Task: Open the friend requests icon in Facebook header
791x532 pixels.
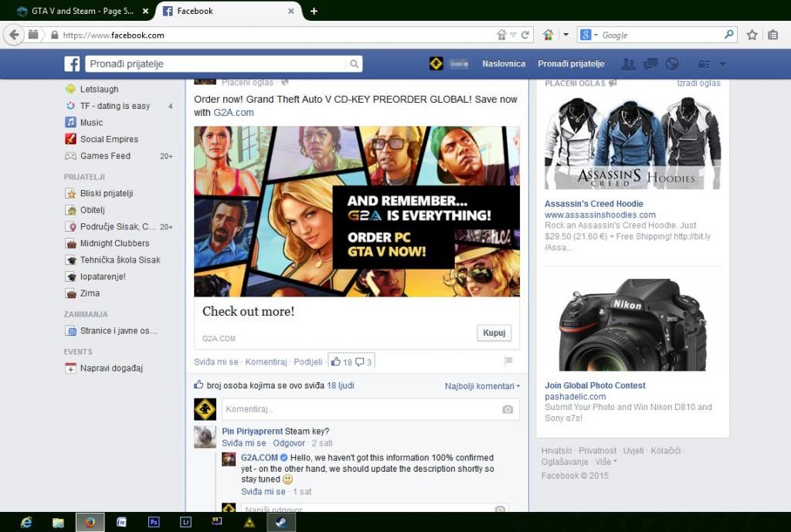Action: click(629, 64)
